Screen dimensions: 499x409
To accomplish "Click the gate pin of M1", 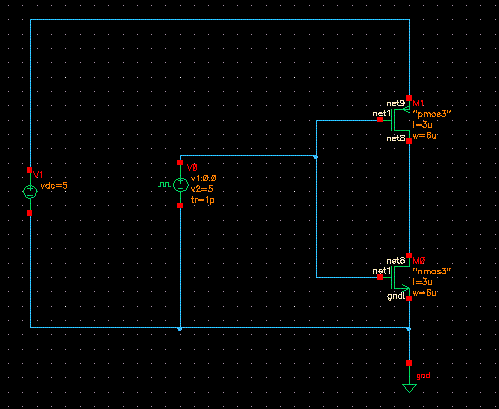I will [x=380, y=120].
